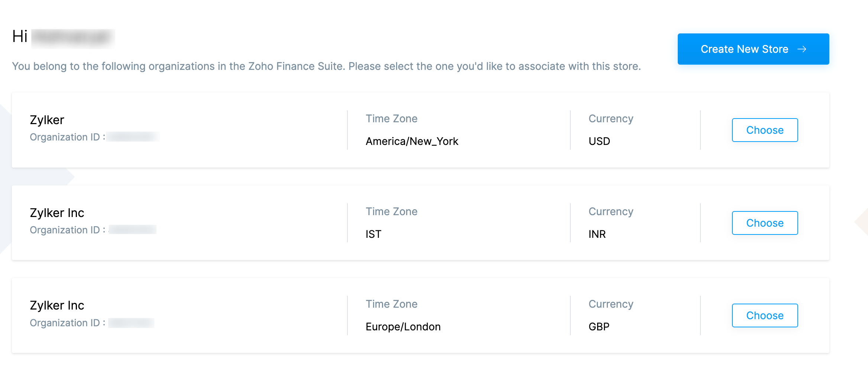The height and width of the screenshot is (382, 868).
Task: Choose the Zylker Inc organization with GBP currency
Action: (x=764, y=315)
